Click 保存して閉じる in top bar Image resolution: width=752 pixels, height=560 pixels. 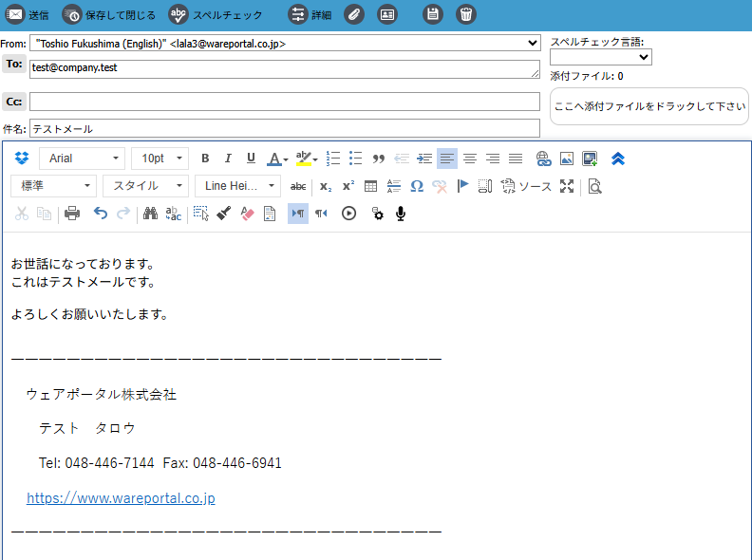click(x=109, y=14)
